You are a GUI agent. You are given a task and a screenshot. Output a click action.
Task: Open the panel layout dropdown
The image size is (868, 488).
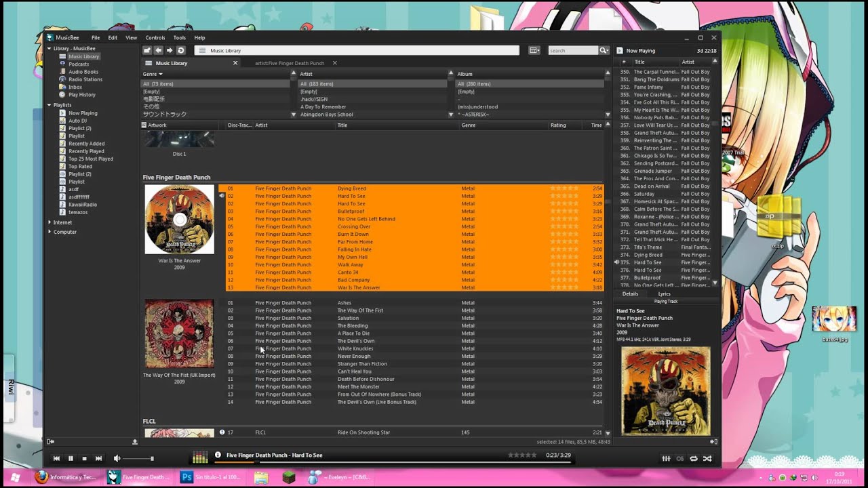point(534,50)
